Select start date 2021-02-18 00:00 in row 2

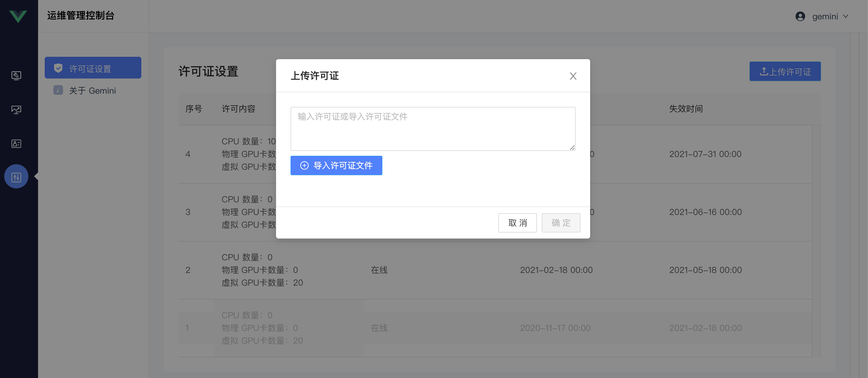(556, 270)
